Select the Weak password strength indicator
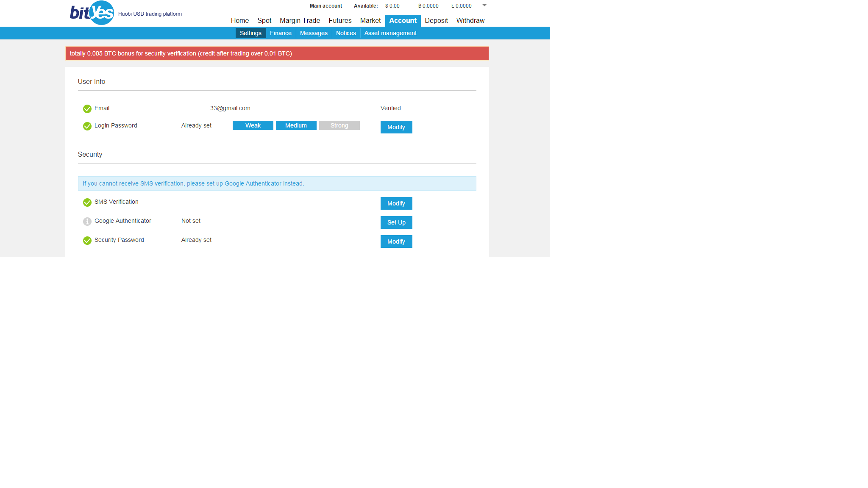868x488 pixels. coord(253,125)
